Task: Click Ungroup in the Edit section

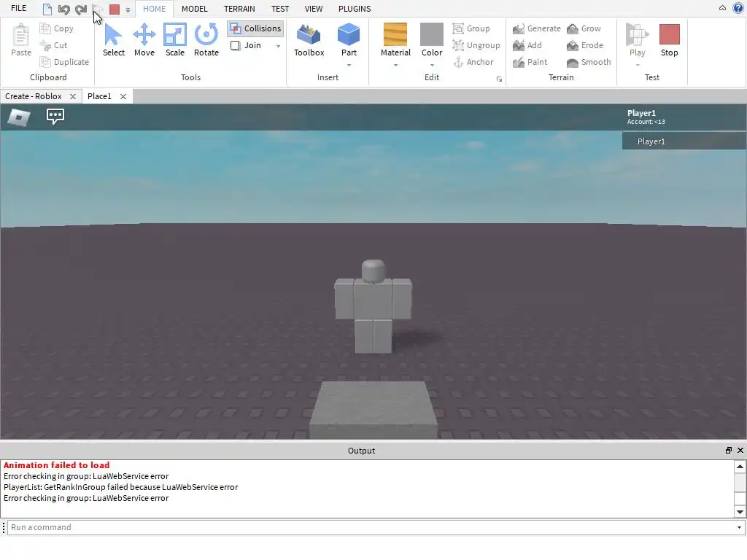Action: click(476, 45)
